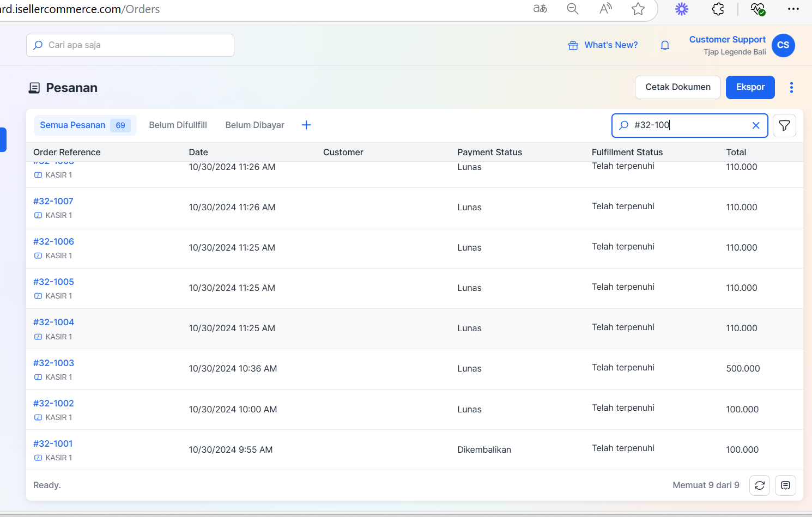This screenshot has width=812, height=517.
Task: Add a new order view tab
Action: point(306,125)
